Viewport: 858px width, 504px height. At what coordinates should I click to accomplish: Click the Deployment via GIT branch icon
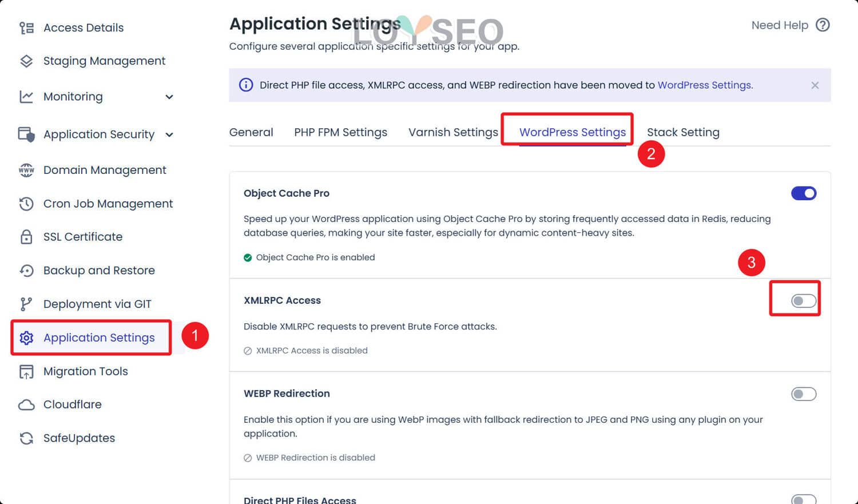point(26,304)
